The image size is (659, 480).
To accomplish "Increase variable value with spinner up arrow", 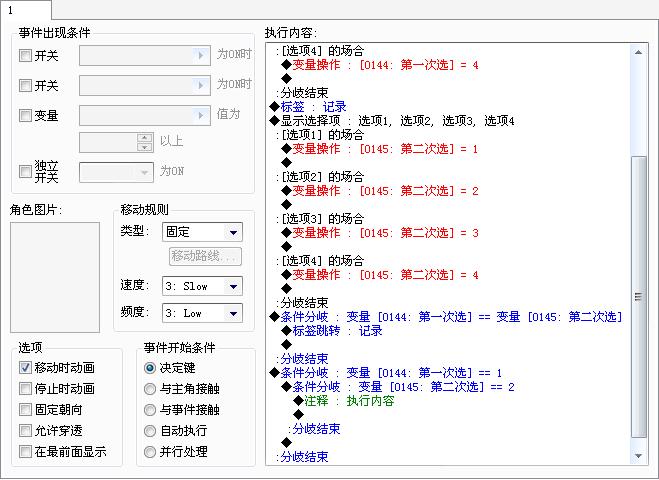I will [x=145, y=138].
